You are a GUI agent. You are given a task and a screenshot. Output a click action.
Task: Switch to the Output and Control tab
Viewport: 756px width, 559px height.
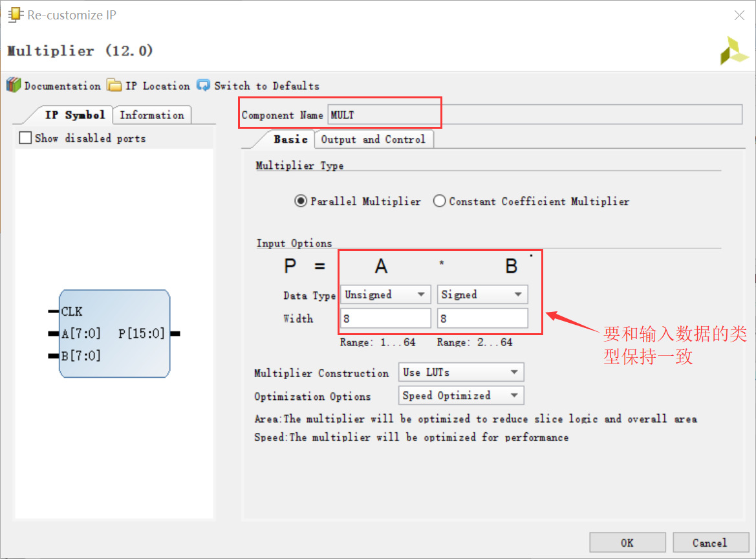tap(373, 139)
